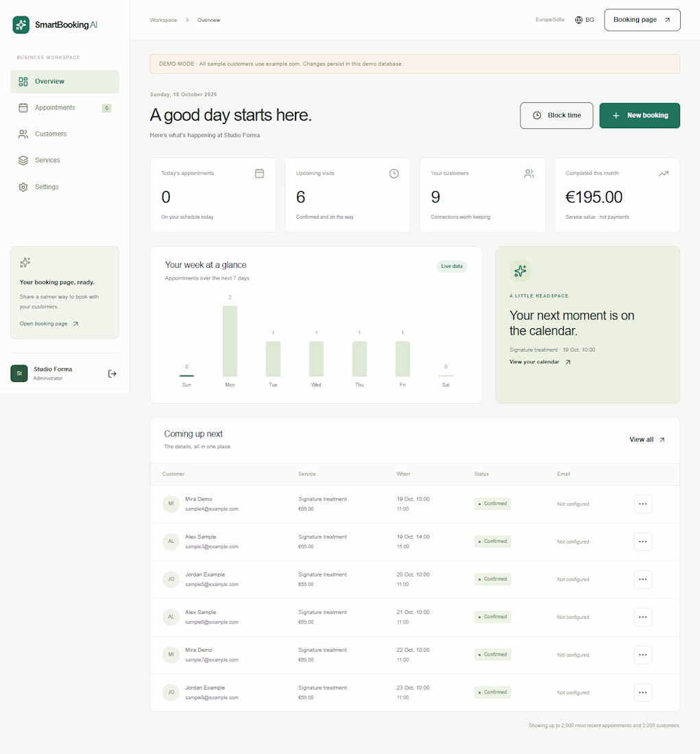Go to Overview in the sidebar

64,82
